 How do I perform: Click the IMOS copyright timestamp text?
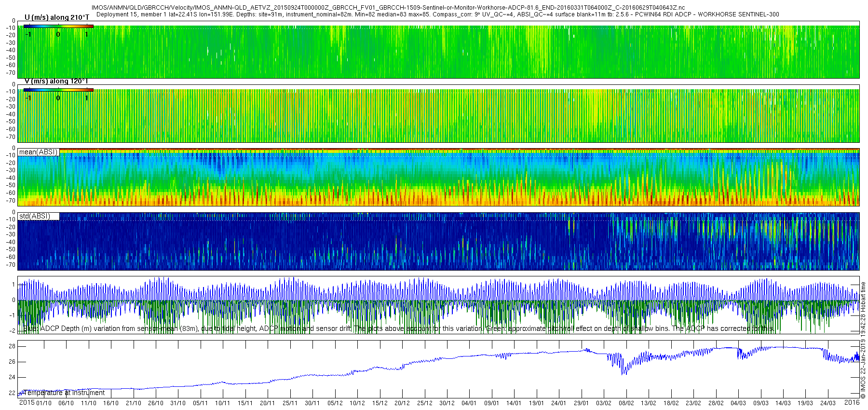[863, 341]
